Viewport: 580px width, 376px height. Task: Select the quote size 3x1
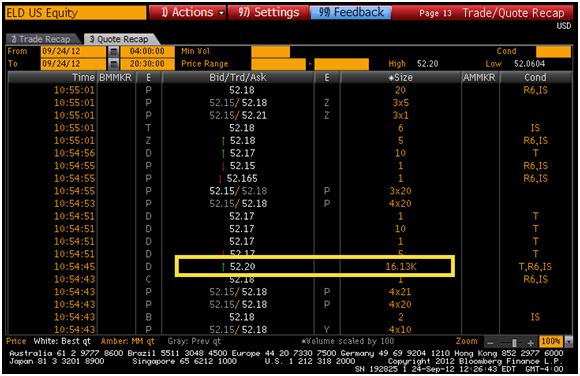[x=401, y=115]
